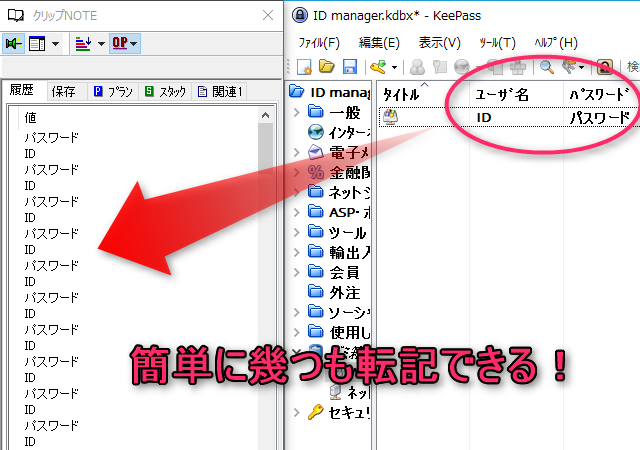Click the New database icon in KeePass

pos(304,67)
